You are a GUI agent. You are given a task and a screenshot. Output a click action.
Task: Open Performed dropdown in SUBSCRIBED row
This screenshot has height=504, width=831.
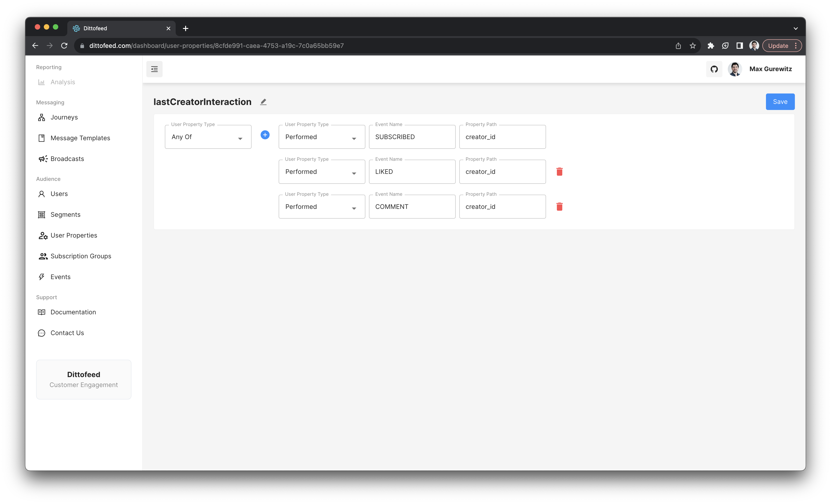pyautogui.click(x=322, y=137)
